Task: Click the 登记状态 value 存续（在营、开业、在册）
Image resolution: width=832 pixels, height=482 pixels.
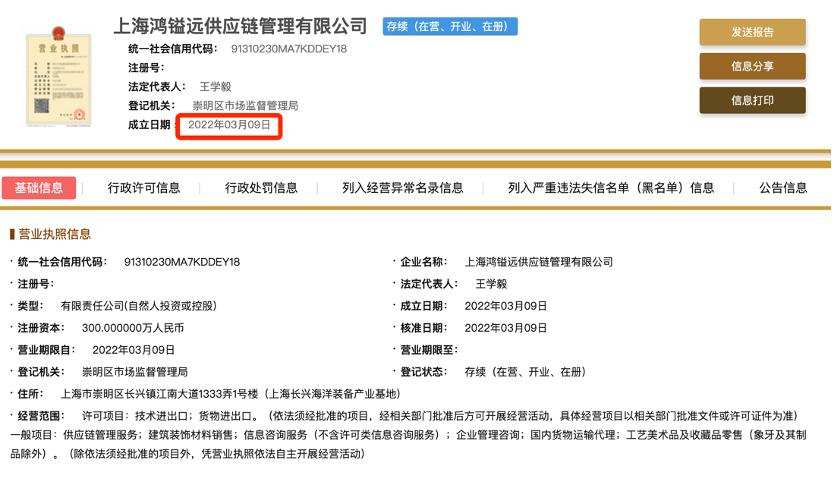Action: pos(525,372)
